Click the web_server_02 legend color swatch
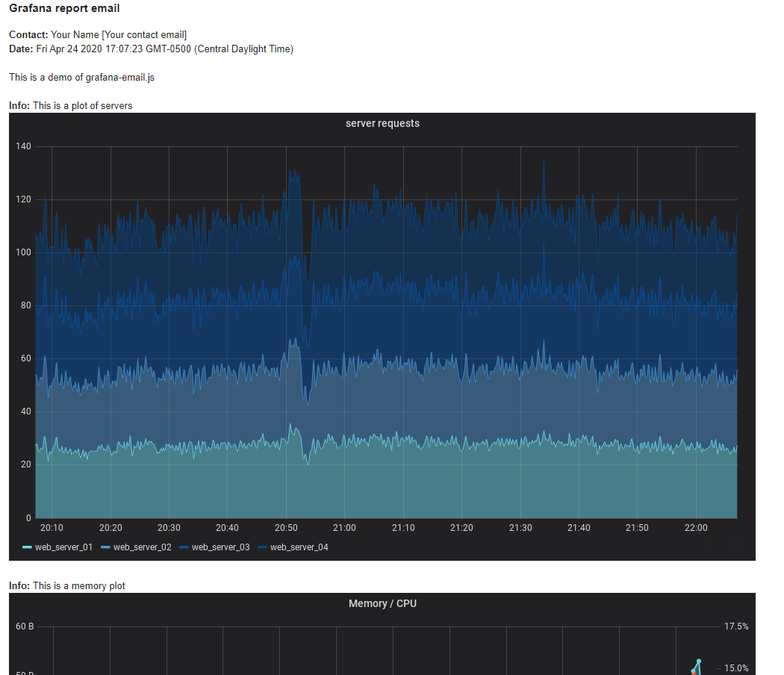The height and width of the screenshot is (675, 784). click(x=105, y=547)
